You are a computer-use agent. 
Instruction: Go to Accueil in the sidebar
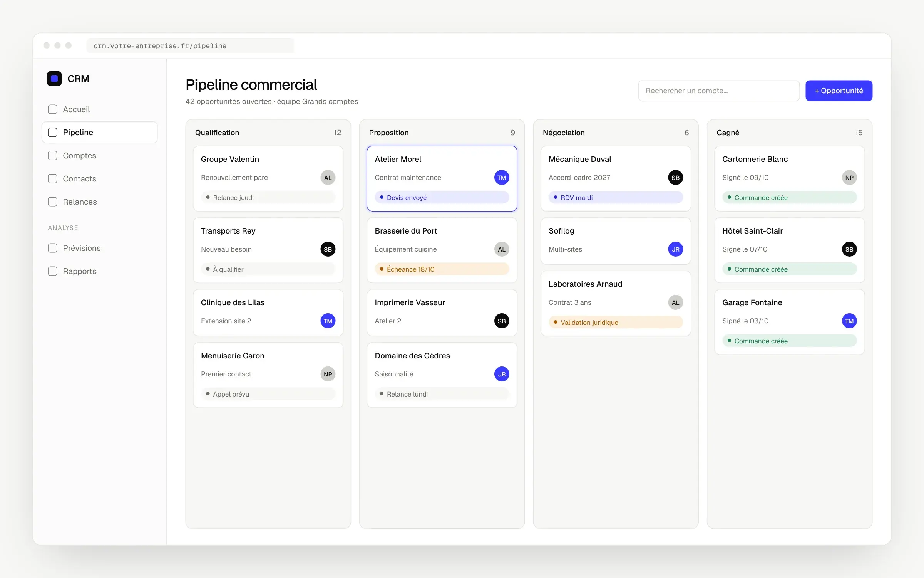point(100,109)
